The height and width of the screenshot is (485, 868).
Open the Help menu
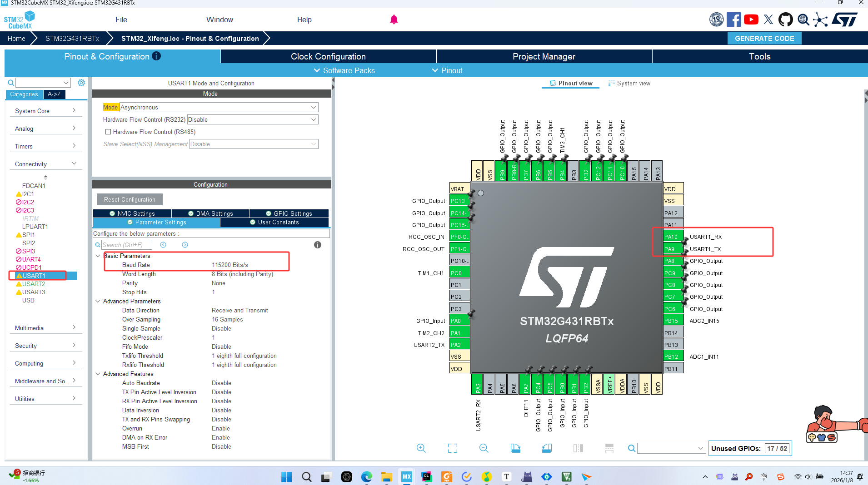tap(304, 20)
